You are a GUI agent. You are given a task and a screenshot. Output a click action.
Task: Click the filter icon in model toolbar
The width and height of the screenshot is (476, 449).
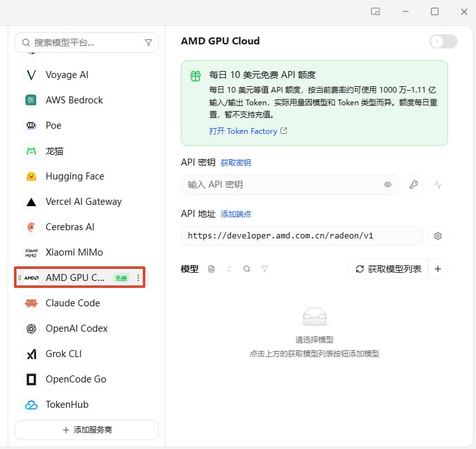tap(265, 269)
